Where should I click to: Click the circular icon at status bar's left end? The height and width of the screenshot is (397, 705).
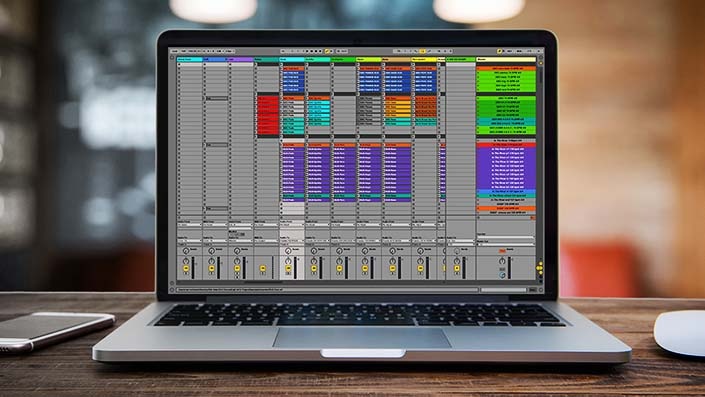[x=172, y=290]
